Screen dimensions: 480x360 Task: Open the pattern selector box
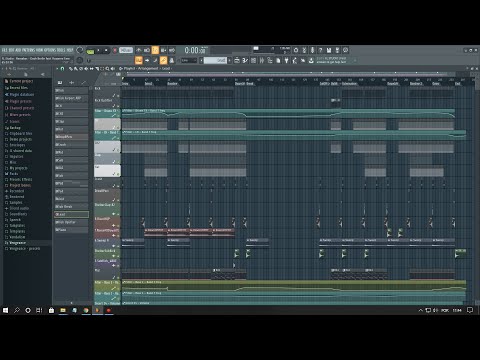pos(215,60)
